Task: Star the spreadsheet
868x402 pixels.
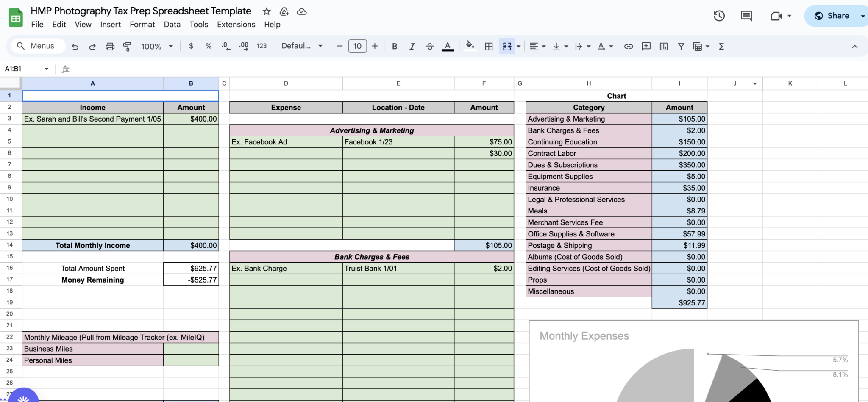Action: [x=267, y=11]
